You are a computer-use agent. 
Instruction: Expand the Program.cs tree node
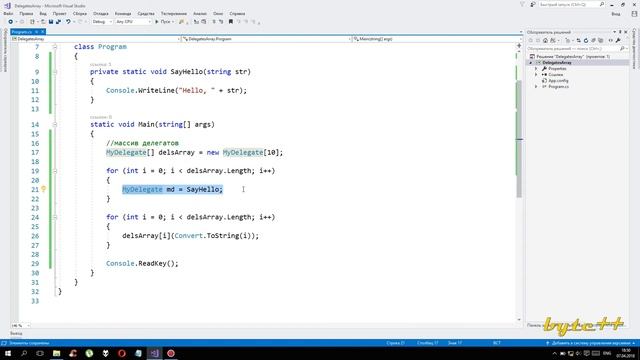(x=536, y=87)
